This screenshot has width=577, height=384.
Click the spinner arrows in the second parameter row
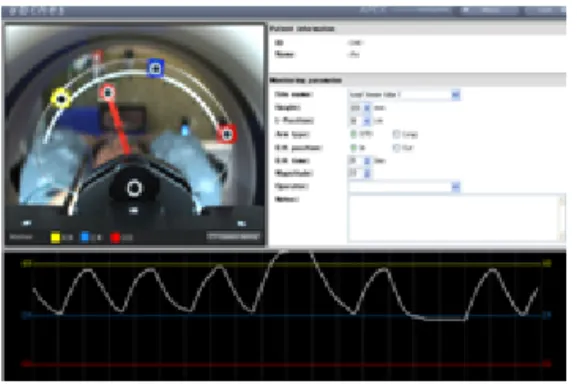[x=367, y=108]
